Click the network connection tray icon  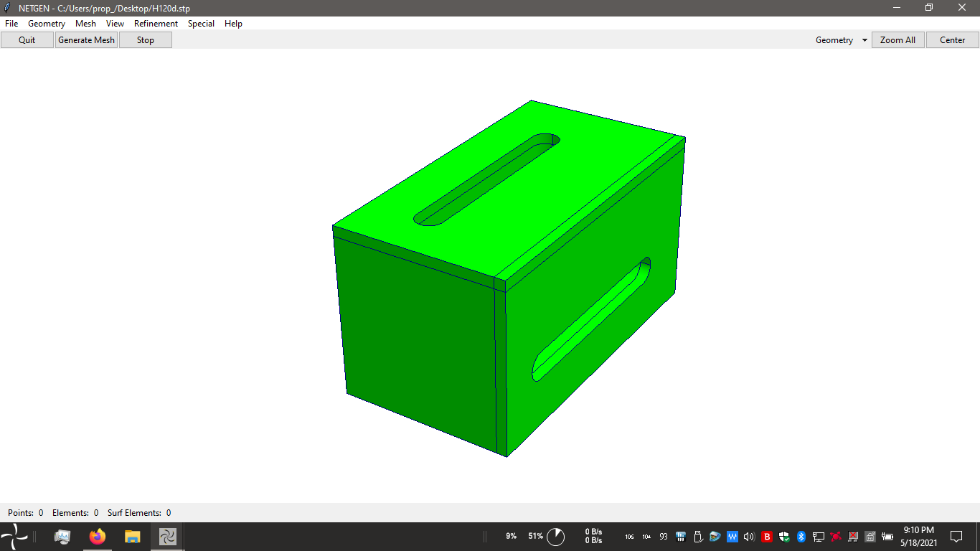(819, 537)
